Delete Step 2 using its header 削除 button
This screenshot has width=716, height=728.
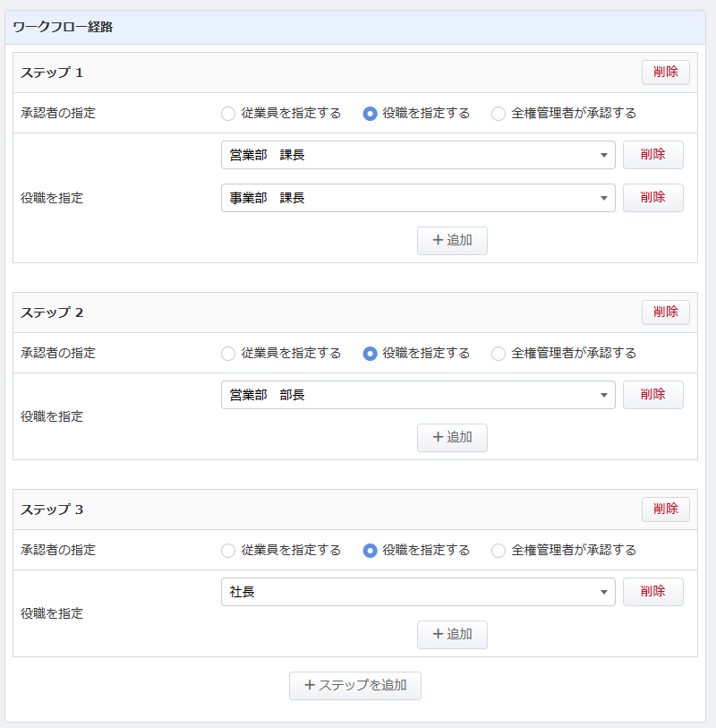pyautogui.click(x=665, y=313)
